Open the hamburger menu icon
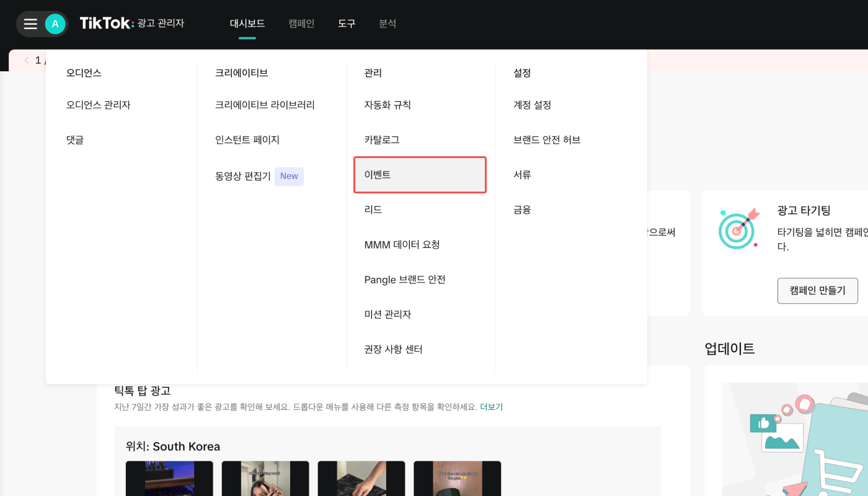The width and height of the screenshot is (868, 496). tap(30, 24)
